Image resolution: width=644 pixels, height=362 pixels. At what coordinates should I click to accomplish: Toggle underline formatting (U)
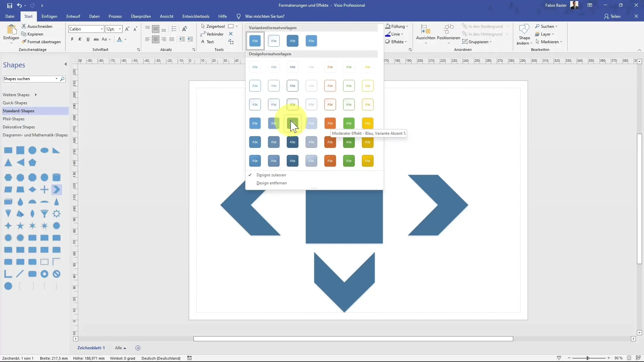(x=88, y=39)
